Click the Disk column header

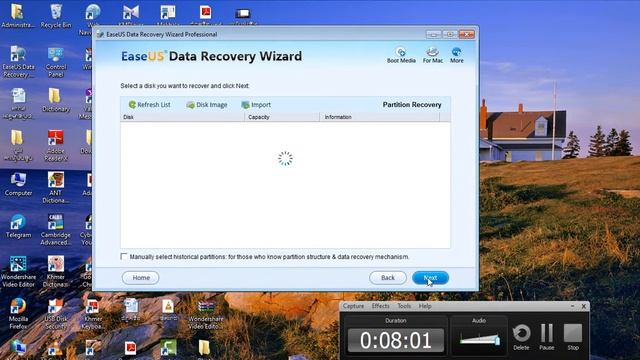tap(182, 117)
